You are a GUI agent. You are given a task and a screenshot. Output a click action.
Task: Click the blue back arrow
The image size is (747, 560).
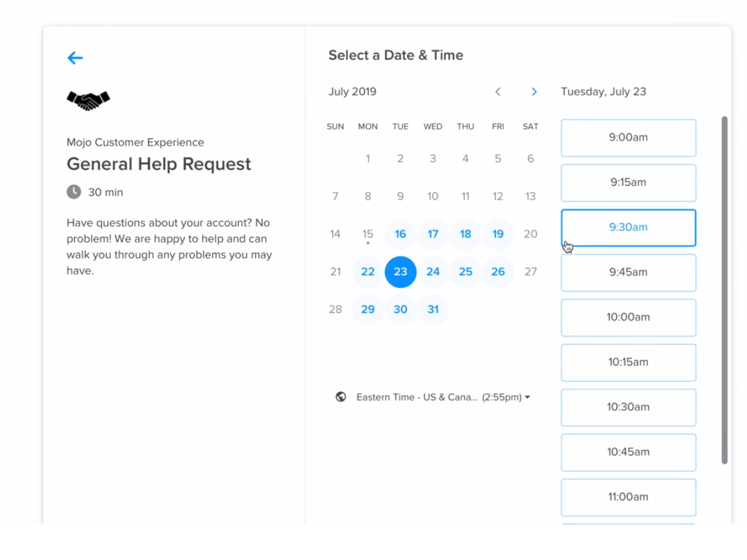[75, 58]
